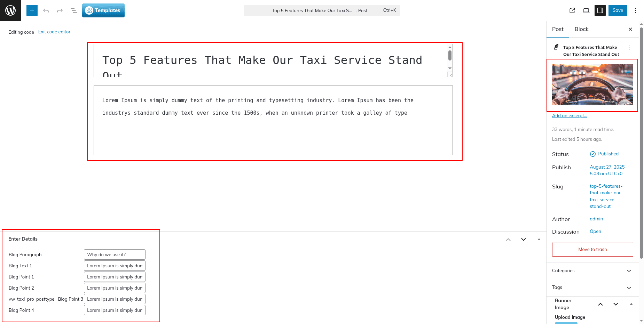
Task: Open the top bar options three-dot menu
Action: point(636,10)
